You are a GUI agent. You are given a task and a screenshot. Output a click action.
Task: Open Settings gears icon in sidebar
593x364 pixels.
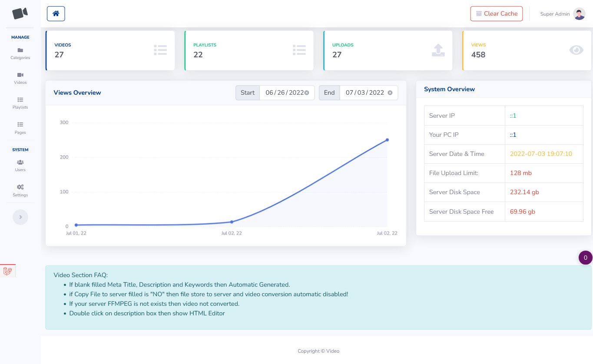click(x=20, y=187)
